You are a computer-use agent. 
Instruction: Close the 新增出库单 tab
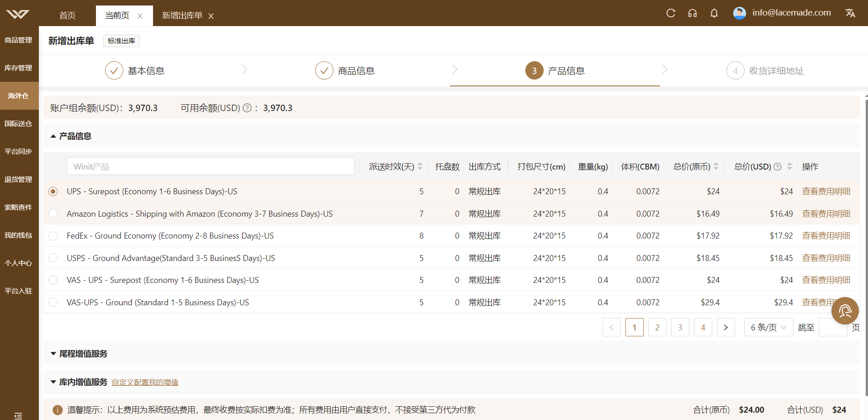pyautogui.click(x=211, y=16)
